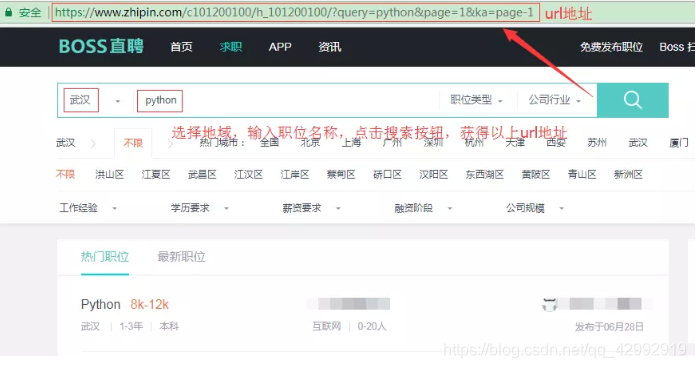Select 全国 in hot cities
This screenshot has height=368, width=696.
(x=269, y=143)
